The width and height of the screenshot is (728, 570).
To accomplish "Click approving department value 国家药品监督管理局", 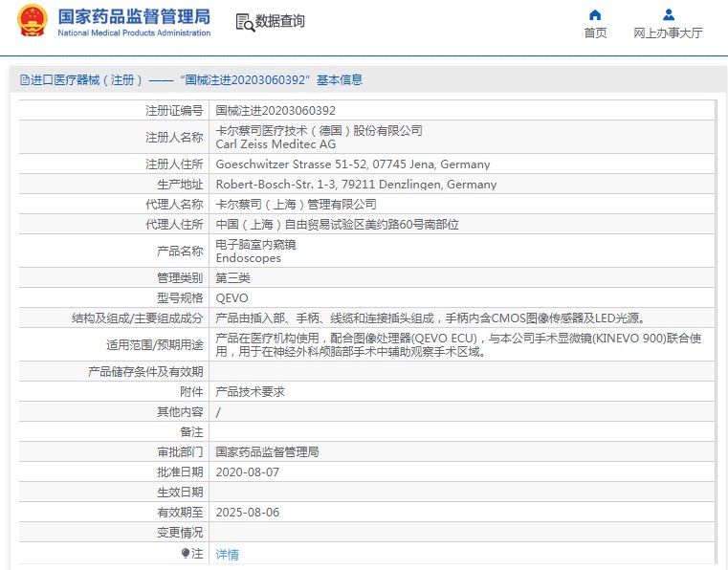I will (267, 452).
